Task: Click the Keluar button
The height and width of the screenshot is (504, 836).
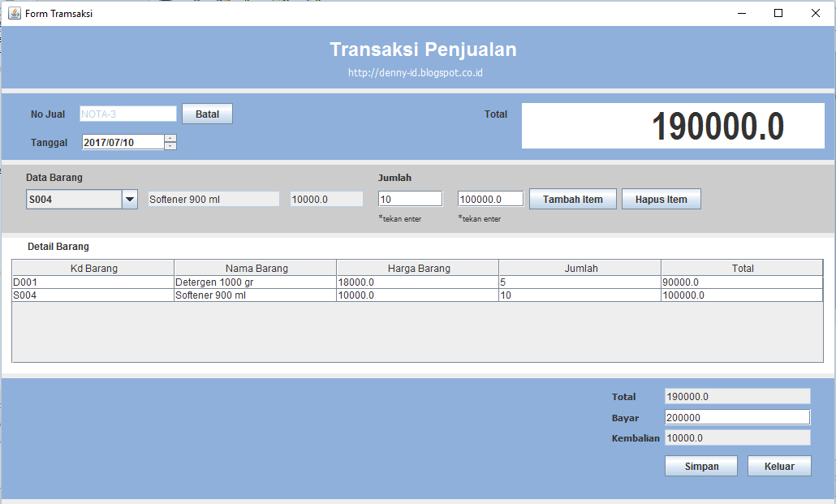Action: coord(778,466)
